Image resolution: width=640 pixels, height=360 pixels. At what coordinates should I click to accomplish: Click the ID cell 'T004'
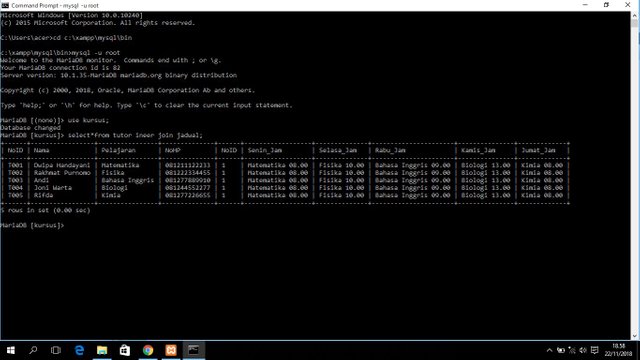point(15,188)
